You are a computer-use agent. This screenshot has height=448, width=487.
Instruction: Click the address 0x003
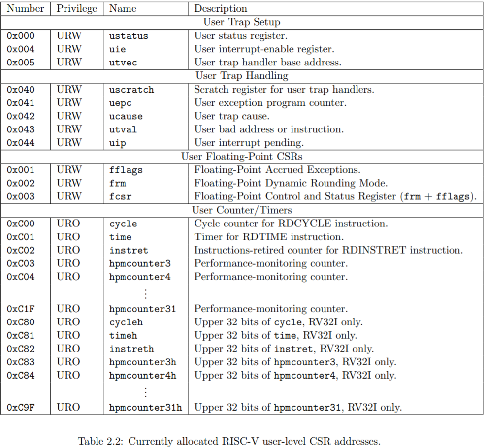tap(21, 197)
